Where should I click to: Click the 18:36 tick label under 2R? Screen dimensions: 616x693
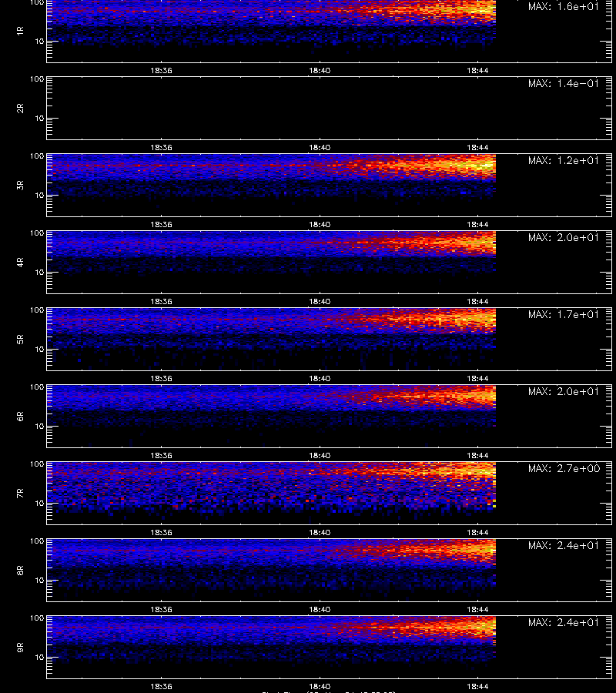point(161,147)
